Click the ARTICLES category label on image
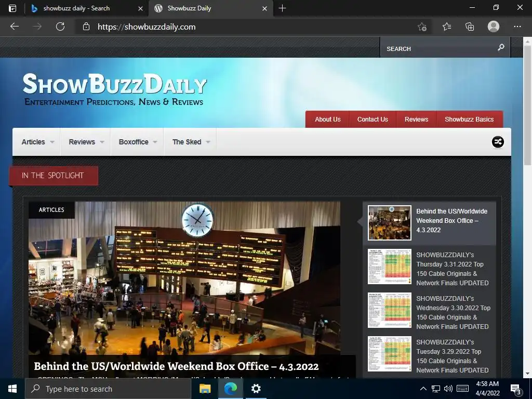 [x=51, y=210]
